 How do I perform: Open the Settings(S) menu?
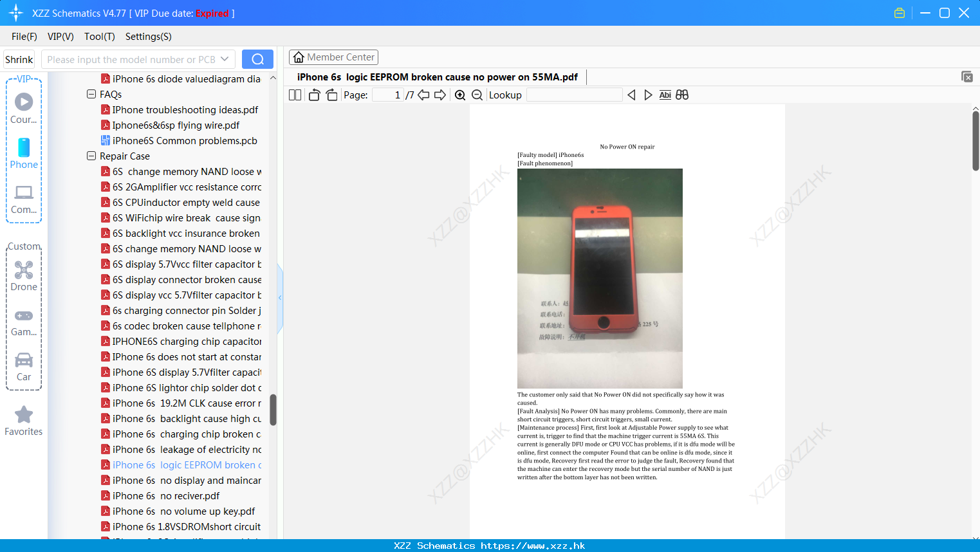[149, 37]
